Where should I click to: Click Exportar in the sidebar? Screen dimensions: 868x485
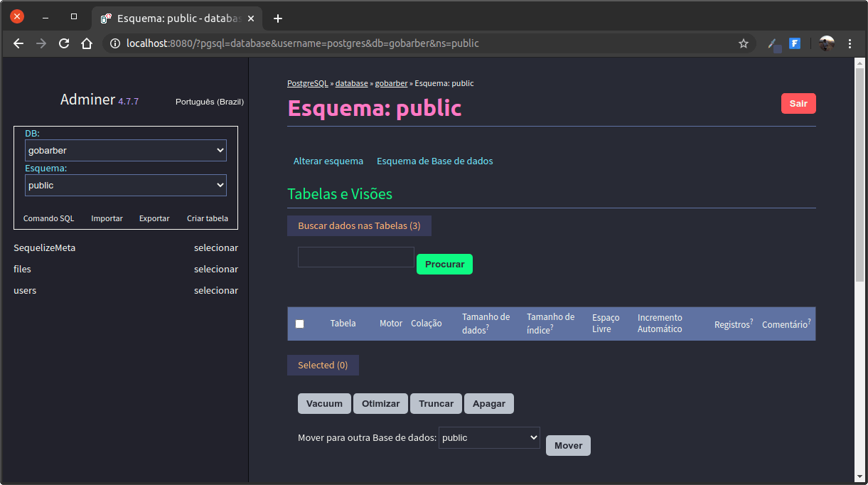point(154,218)
